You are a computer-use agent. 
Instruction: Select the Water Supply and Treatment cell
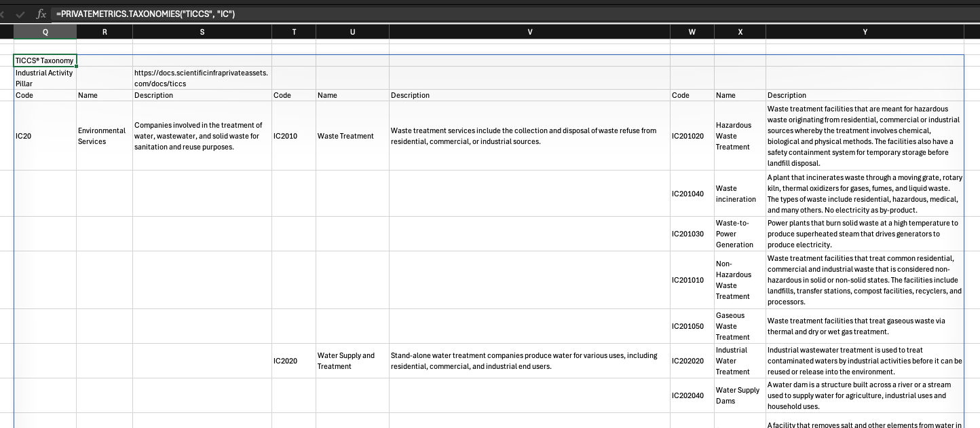point(352,361)
